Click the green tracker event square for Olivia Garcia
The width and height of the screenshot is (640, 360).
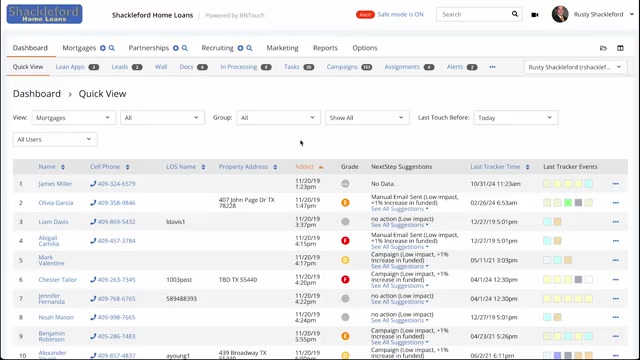point(568,202)
